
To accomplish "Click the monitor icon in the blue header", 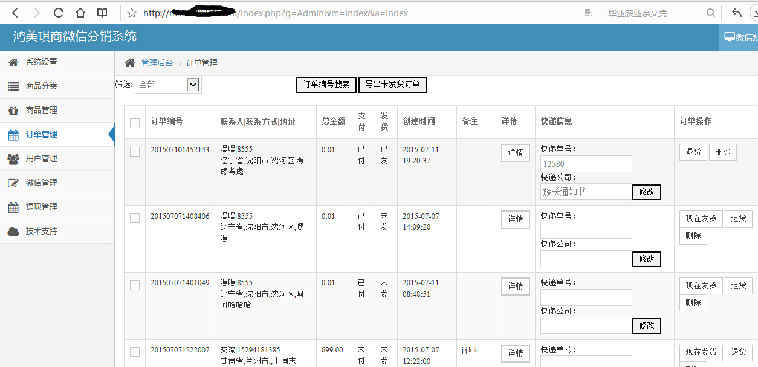I will 729,37.
